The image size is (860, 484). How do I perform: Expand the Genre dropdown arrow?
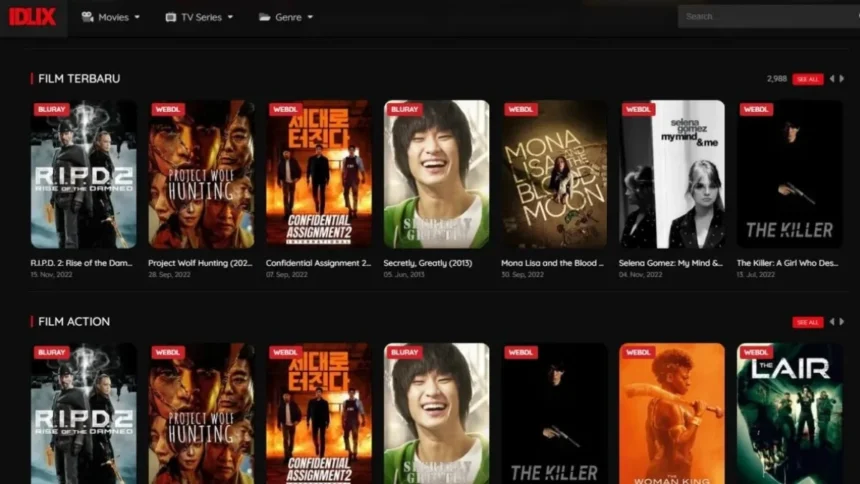click(310, 17)
